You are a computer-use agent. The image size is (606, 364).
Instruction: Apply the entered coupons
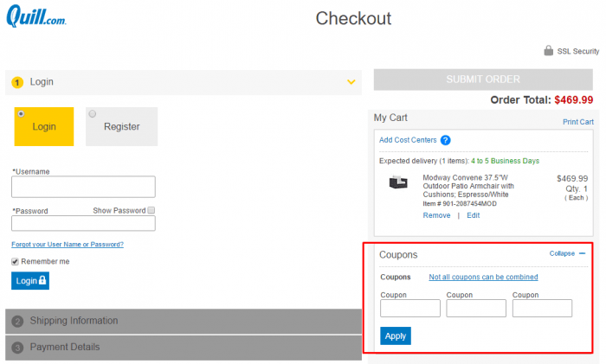[396, 335]
